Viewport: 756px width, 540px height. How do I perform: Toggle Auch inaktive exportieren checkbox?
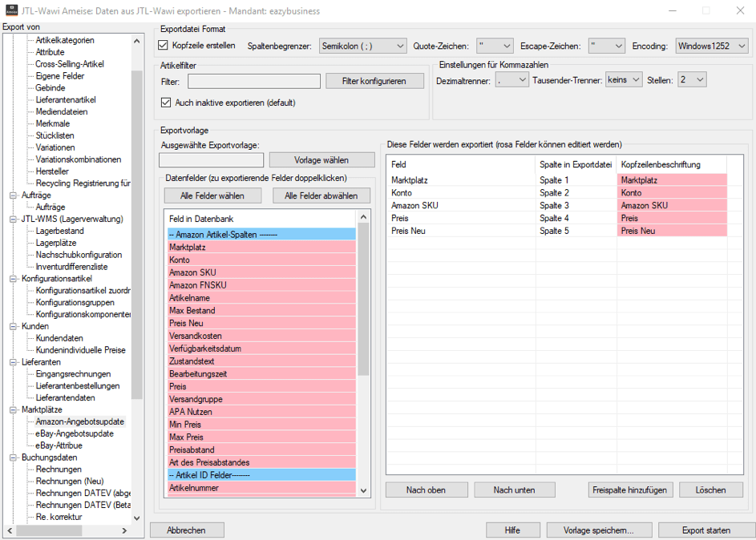click(166, 102)
